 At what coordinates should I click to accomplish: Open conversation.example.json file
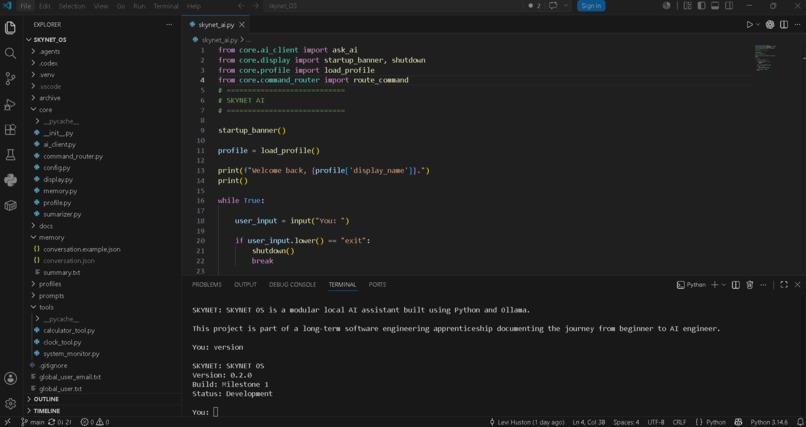pos(82,249)
